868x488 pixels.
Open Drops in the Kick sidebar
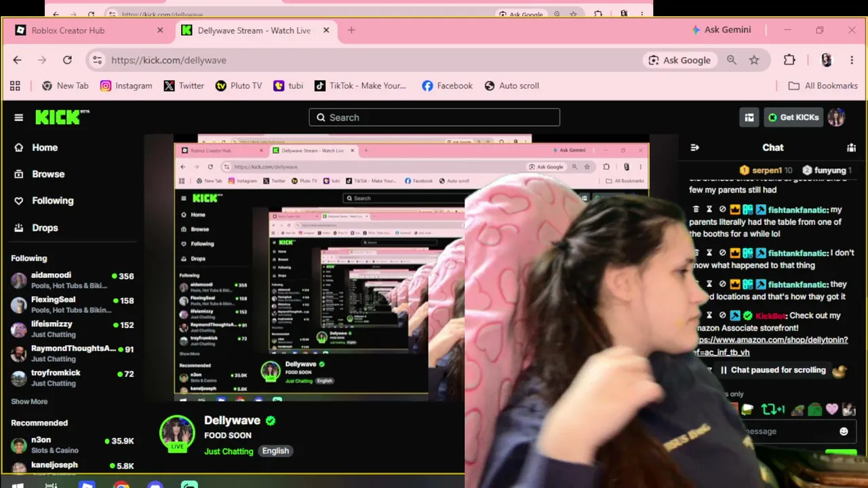[45, 228]
